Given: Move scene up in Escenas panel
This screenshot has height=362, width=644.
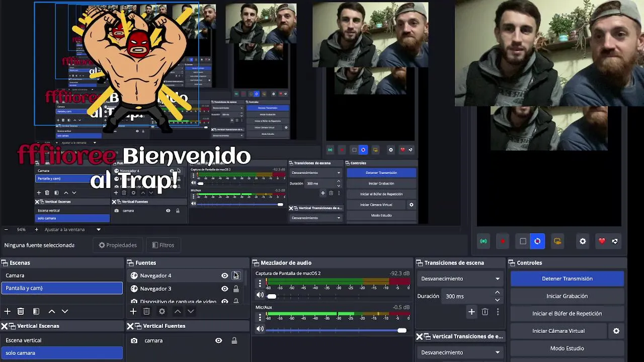Looking at the screenshot, I should [x=51, y=312].
